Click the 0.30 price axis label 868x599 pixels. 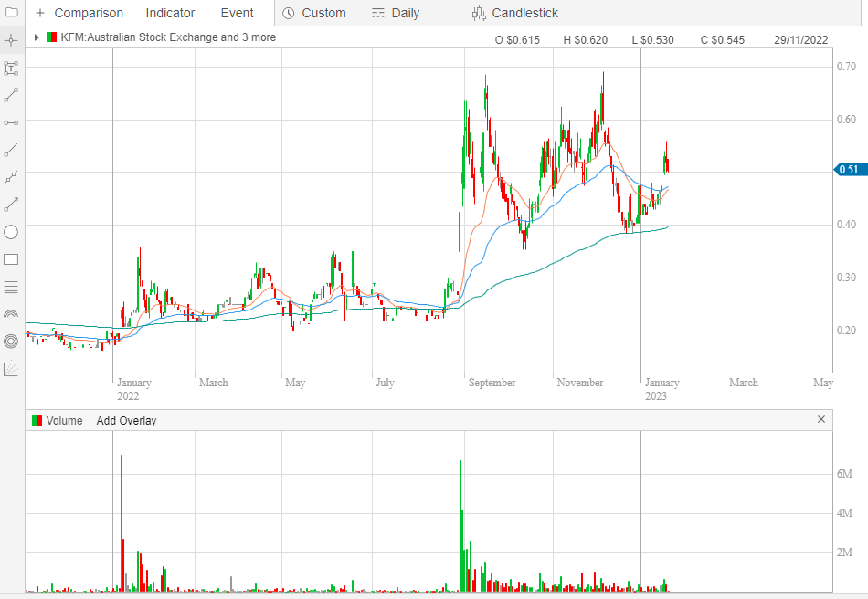846,277
